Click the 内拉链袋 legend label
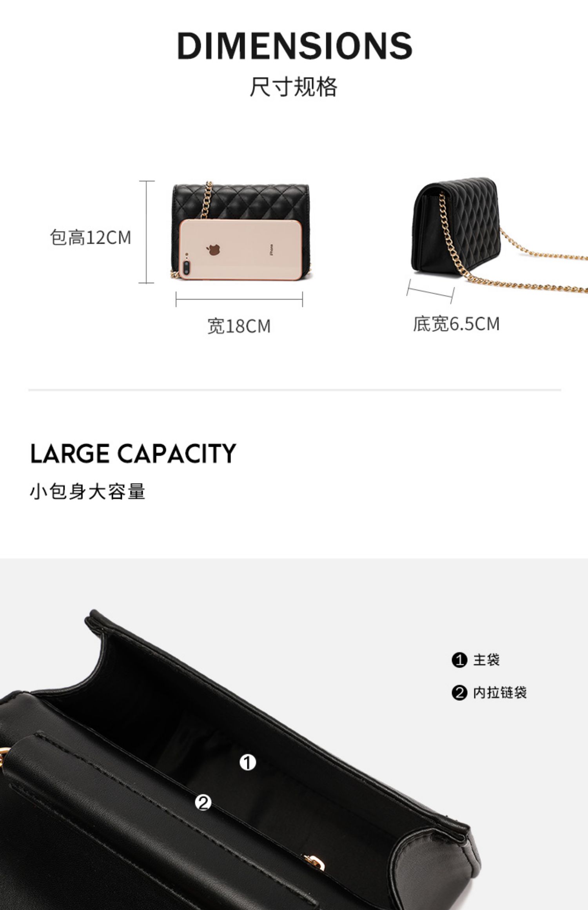Screen dimensions: 588x910 500,692
